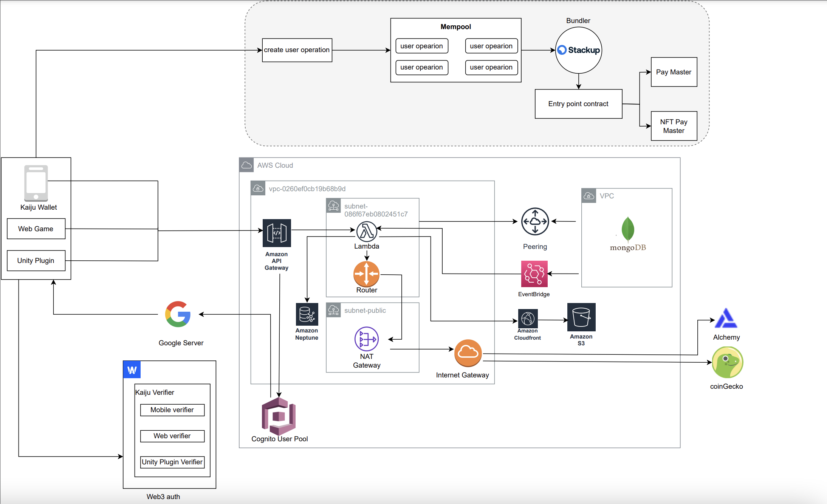This screenshot has width=827, height=504.
Task: Click the mongoDB leaf logo
Action: 628,229
